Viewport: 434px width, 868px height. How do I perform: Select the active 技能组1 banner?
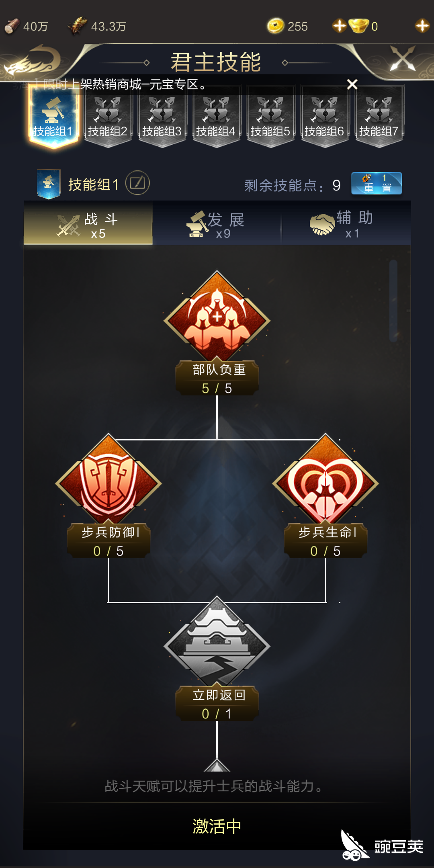click(x=53, y=117)
